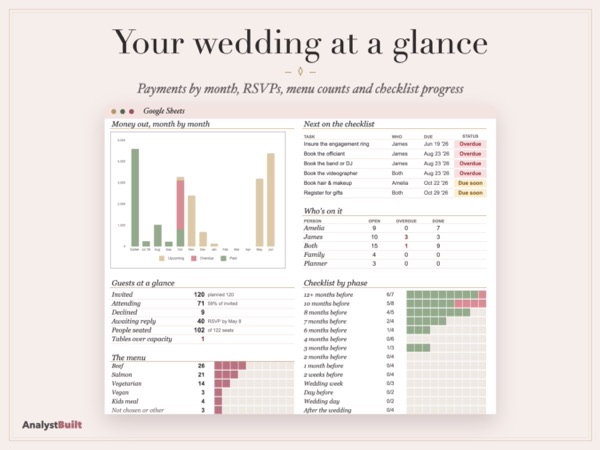Viewport: 600px width, 450px height.
Task: Click the '3 months before' progress bar
Action: tap(446, 348)
